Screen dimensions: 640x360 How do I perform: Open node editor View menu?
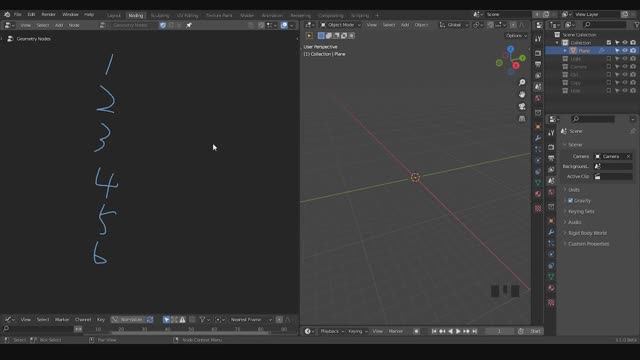25,25
